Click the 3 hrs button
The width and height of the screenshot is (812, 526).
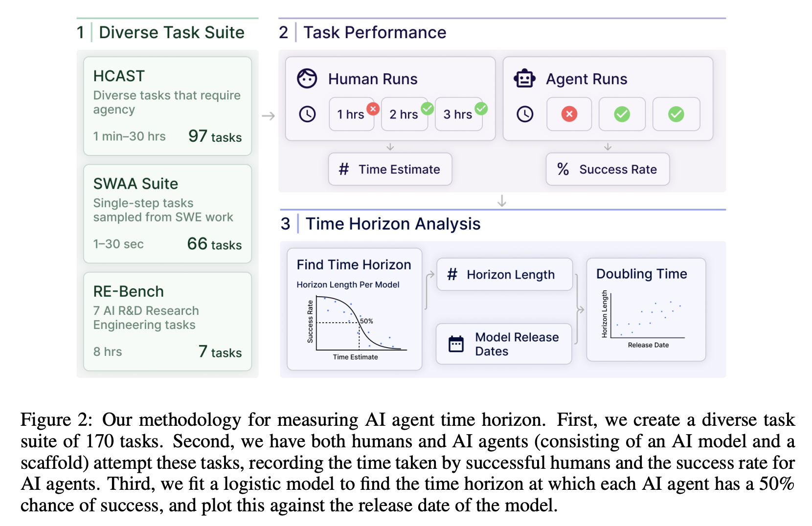tap(458, 114)
